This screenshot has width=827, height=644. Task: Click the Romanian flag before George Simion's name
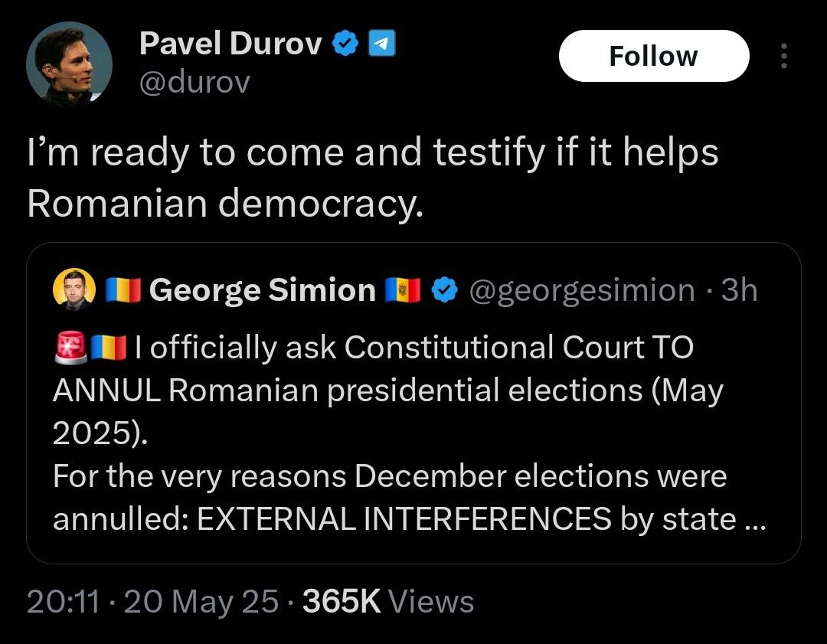[123, 291]
